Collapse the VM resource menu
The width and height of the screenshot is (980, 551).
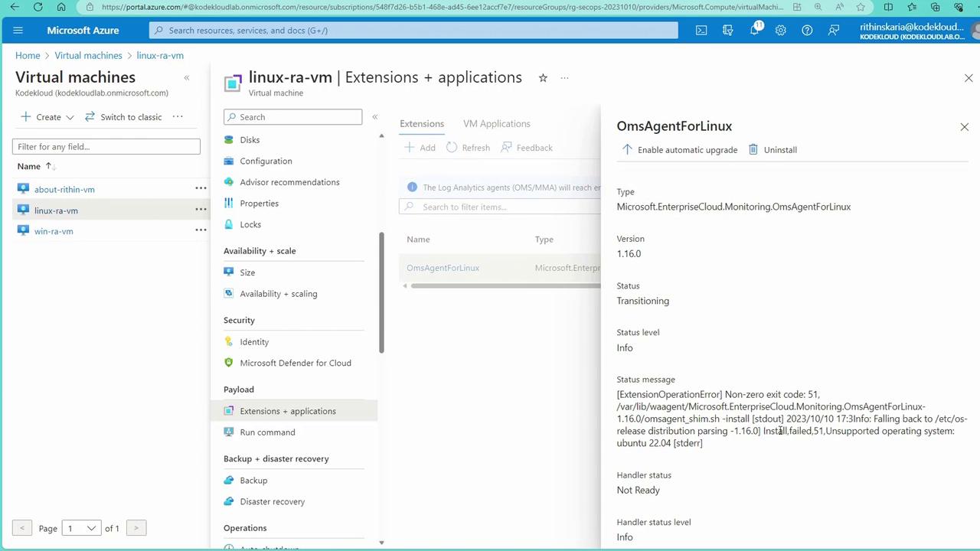tap(375, 117)
